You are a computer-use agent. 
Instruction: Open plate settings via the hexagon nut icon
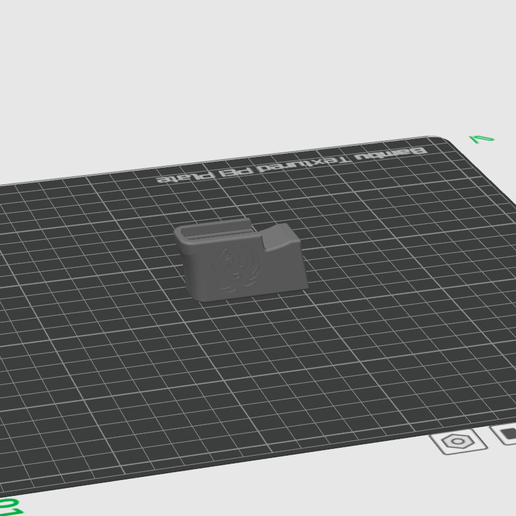tap(458, 441)
